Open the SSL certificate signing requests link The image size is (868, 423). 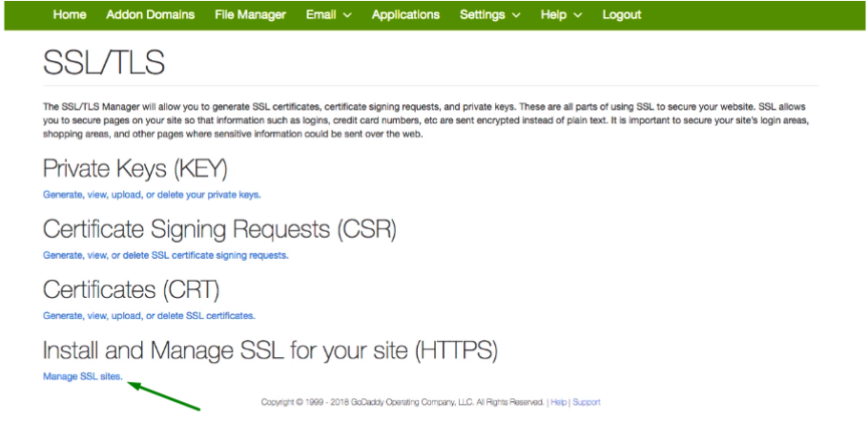(166, 256)
